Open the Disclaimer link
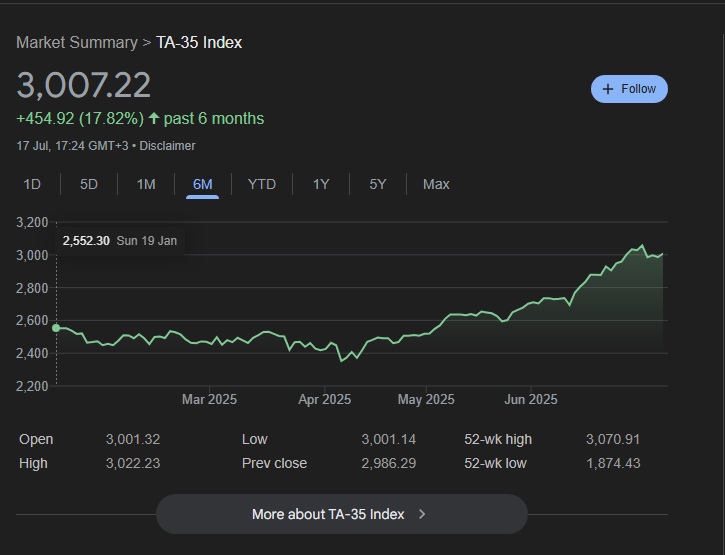The height and width of the screenshot is (555, 725). [167, 146]
